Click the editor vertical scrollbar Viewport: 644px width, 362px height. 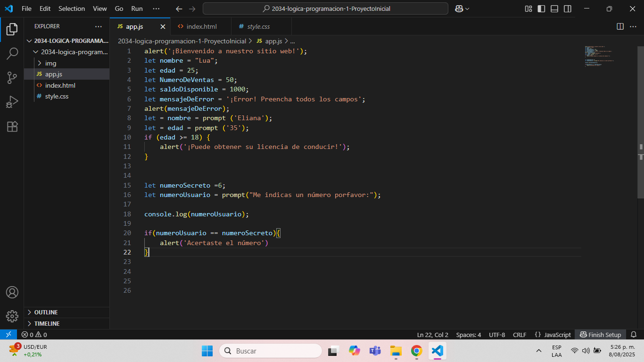point(641,122)
